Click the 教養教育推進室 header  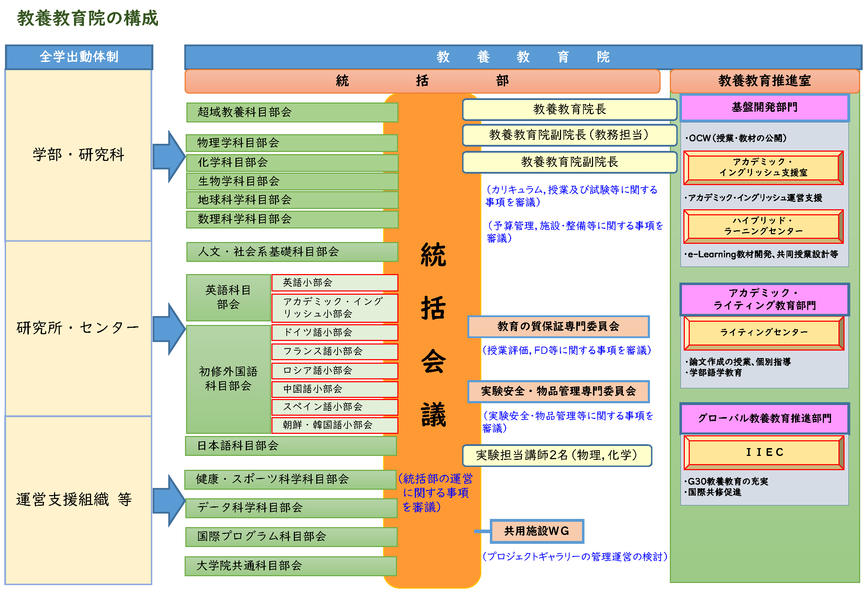click(x=764, y=81)
